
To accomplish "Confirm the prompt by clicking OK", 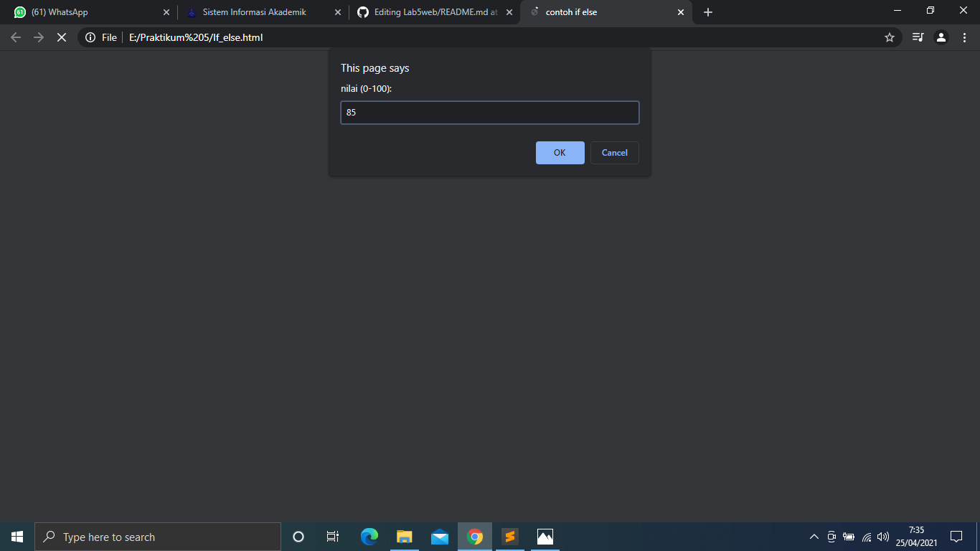I will [560, 152].
